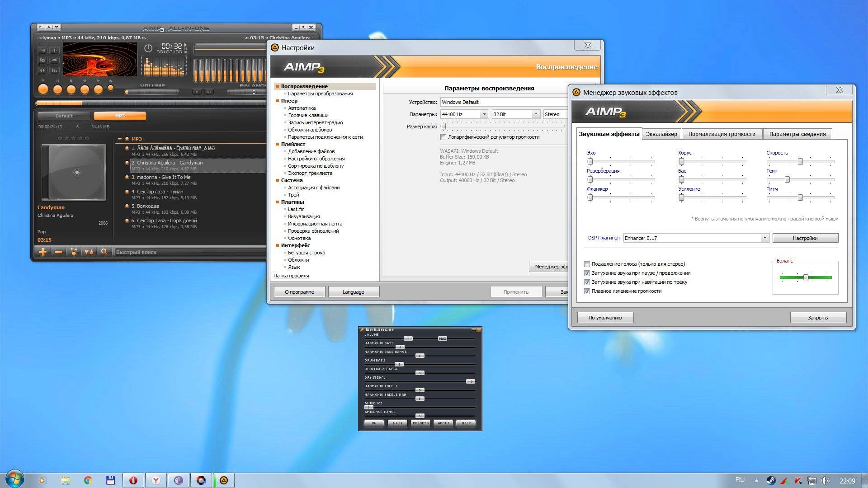The height and width of the screenshot is (488, 868).
Task: Skip to the next track in AIMP player
Action: coord(98,89)
